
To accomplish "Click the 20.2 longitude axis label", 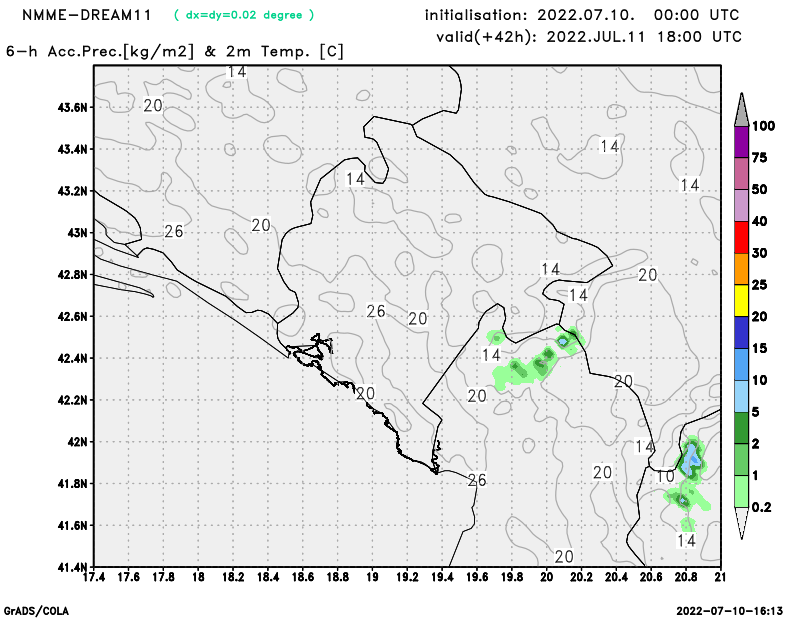I will pyautogui.click(x=582, y=577).
